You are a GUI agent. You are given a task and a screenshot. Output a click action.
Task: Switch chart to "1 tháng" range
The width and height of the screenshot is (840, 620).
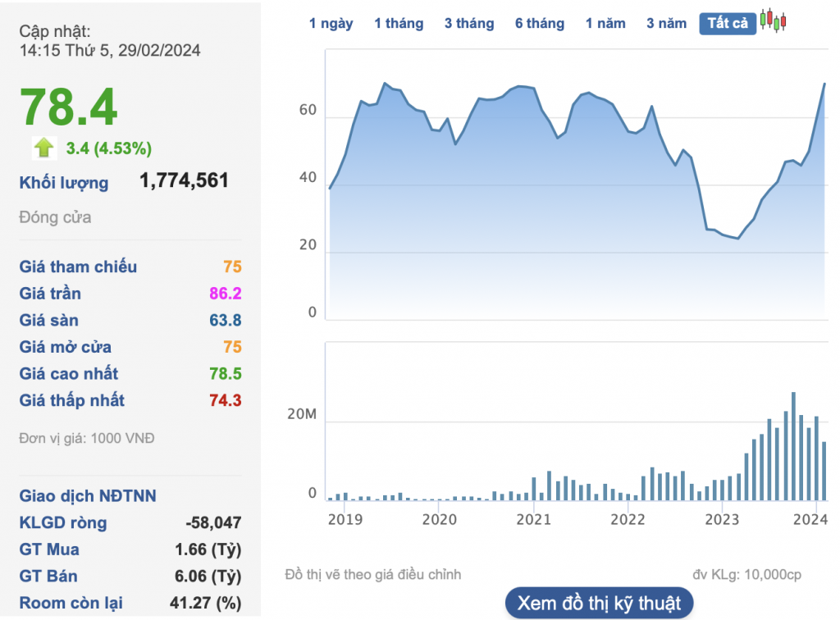399,23
